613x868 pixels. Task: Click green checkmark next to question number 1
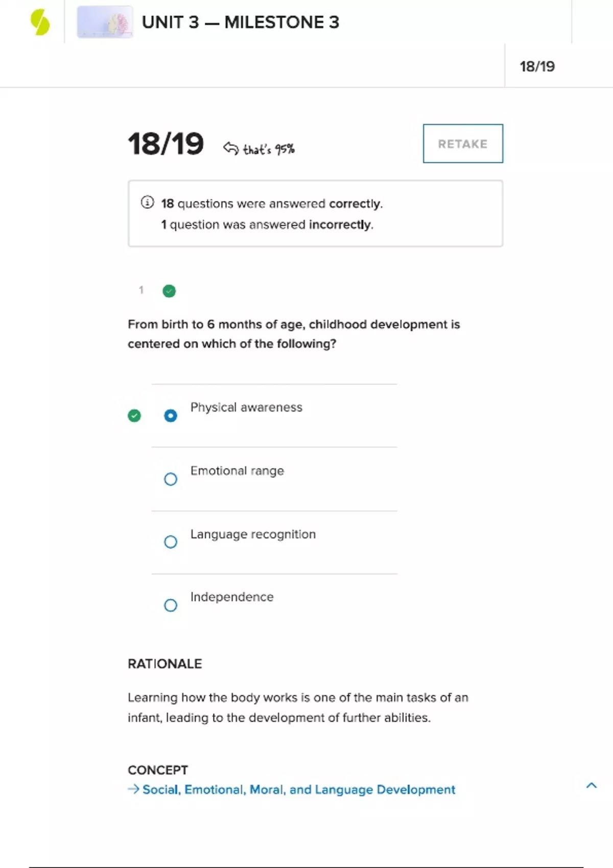pos(169,291)
